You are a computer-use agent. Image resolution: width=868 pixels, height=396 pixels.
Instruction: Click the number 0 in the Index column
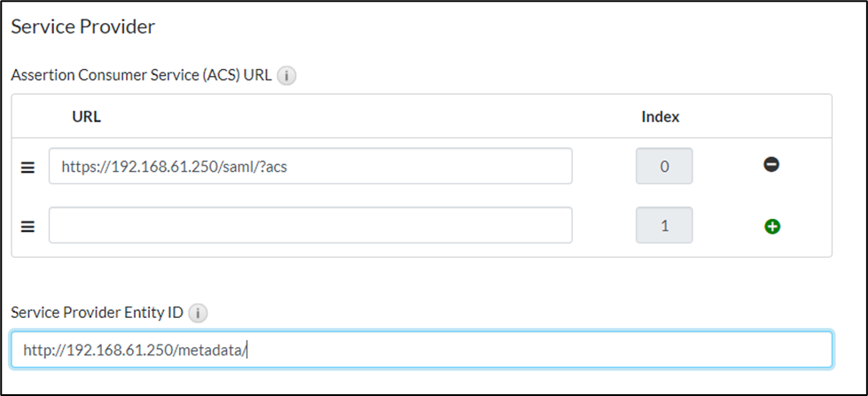pyautogui.click(x=664, y=166)
